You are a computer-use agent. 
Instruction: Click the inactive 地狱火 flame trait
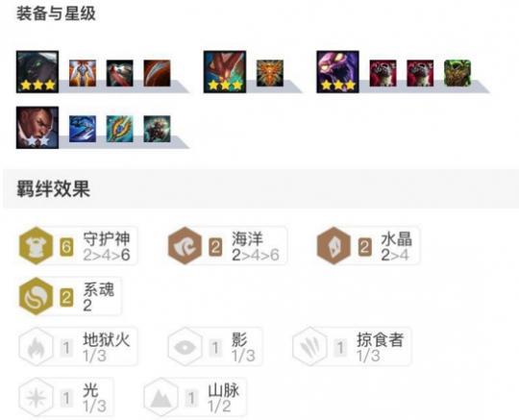click(x=37, y=347)
